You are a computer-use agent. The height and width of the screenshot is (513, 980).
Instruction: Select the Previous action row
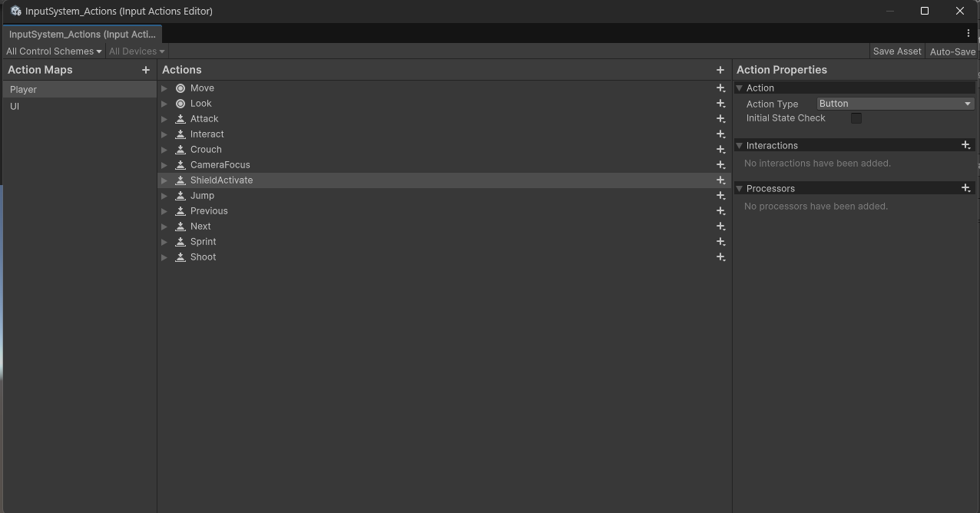444,211
